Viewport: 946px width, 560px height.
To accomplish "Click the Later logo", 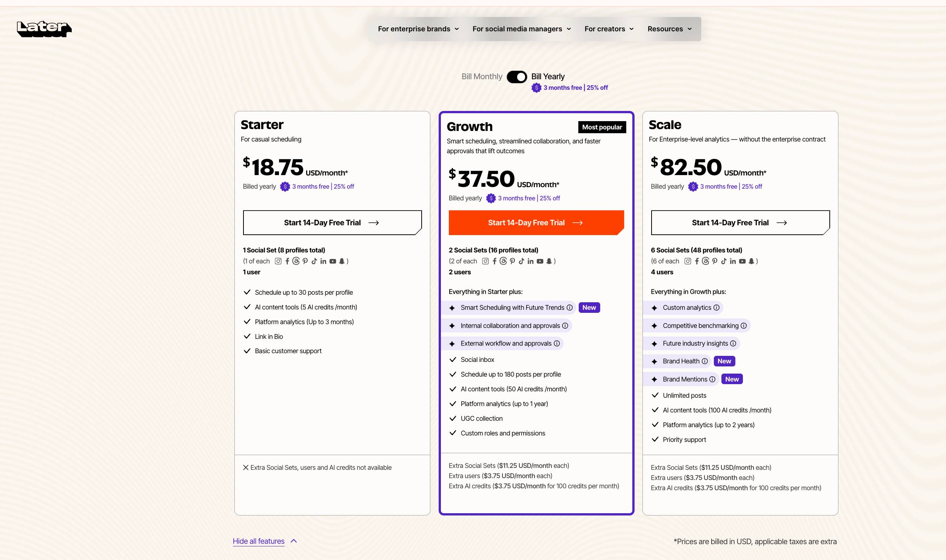I will coord(44,29).
